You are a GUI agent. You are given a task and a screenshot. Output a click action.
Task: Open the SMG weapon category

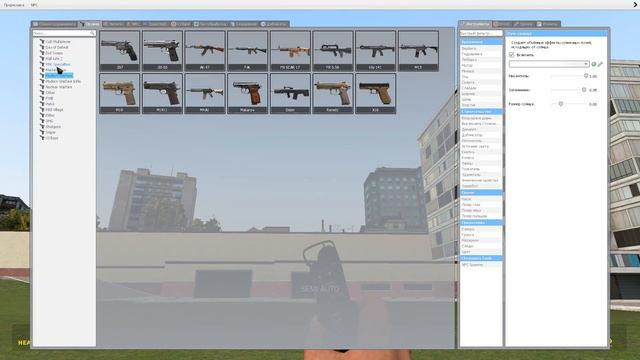pyautogui.click(x=49, y=121)
